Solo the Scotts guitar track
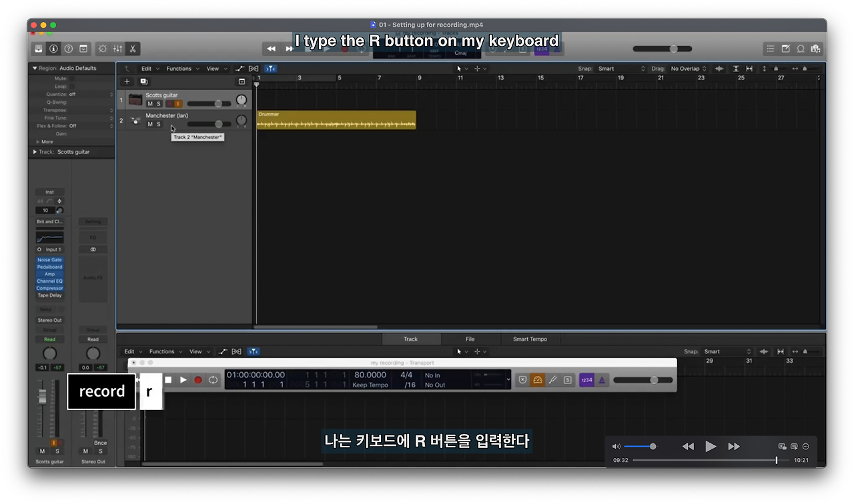The width and height of the screenshot is (854, 504). tap(159, 104)
